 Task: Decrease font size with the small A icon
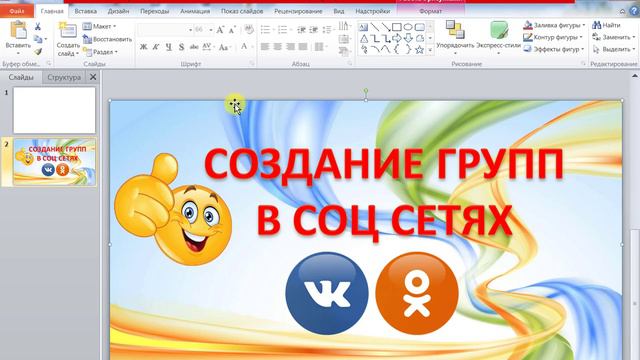coord(232,30)
